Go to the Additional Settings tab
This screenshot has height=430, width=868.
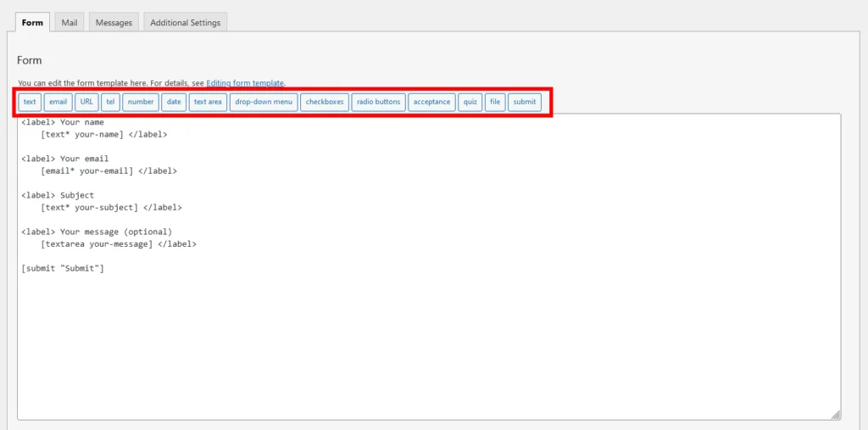coord(185,23)
